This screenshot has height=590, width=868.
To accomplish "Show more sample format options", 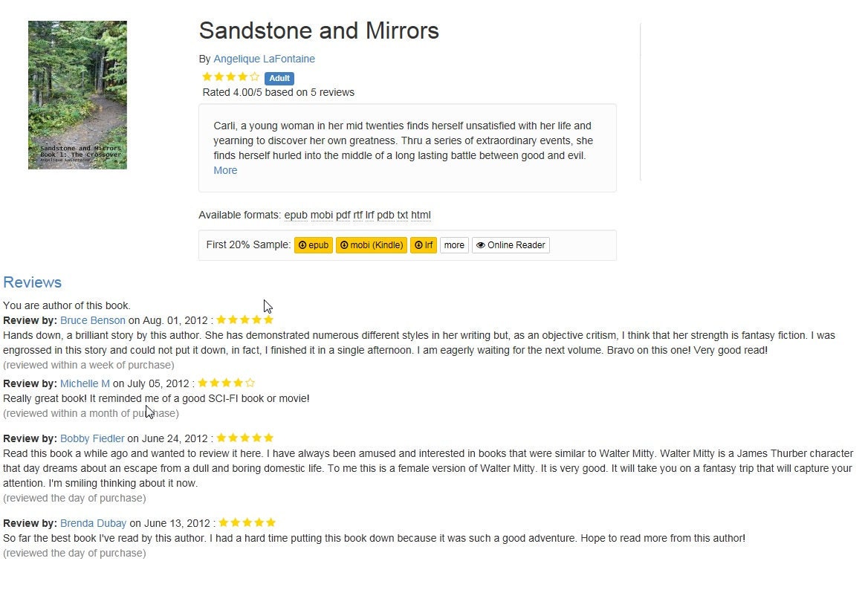I will (x=455, y=245).
